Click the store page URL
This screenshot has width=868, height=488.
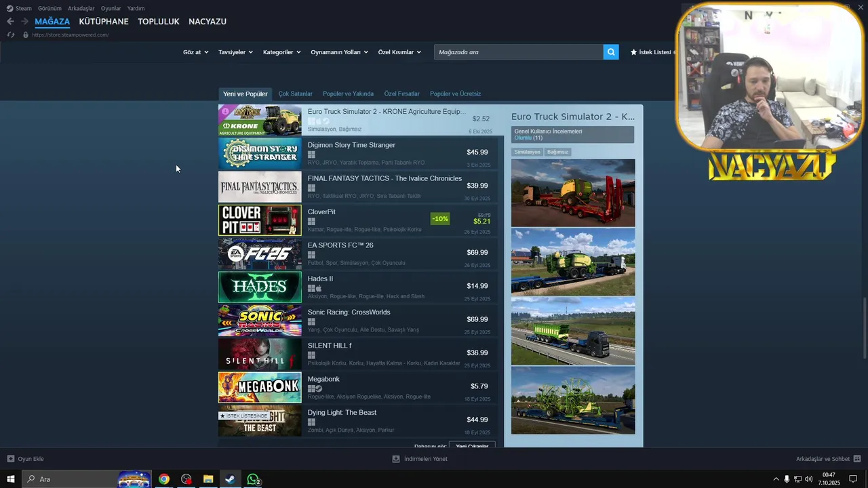pos(70,35)
